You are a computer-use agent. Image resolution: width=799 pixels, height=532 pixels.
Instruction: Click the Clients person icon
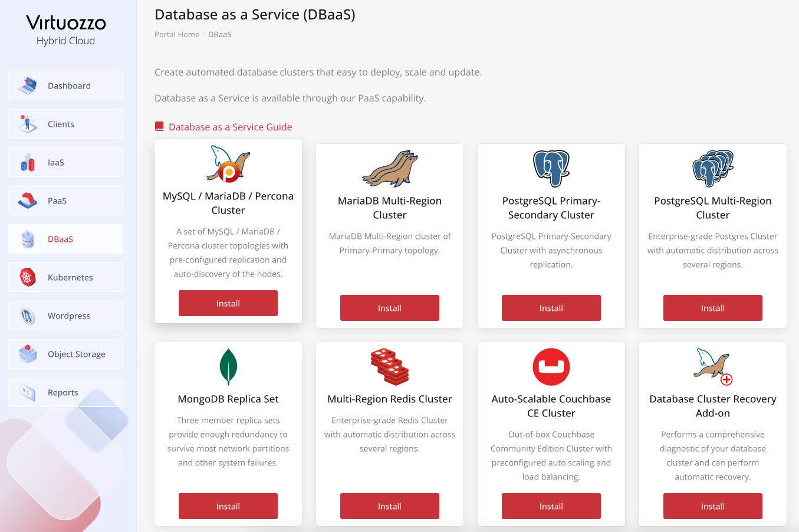coord(28,124)
